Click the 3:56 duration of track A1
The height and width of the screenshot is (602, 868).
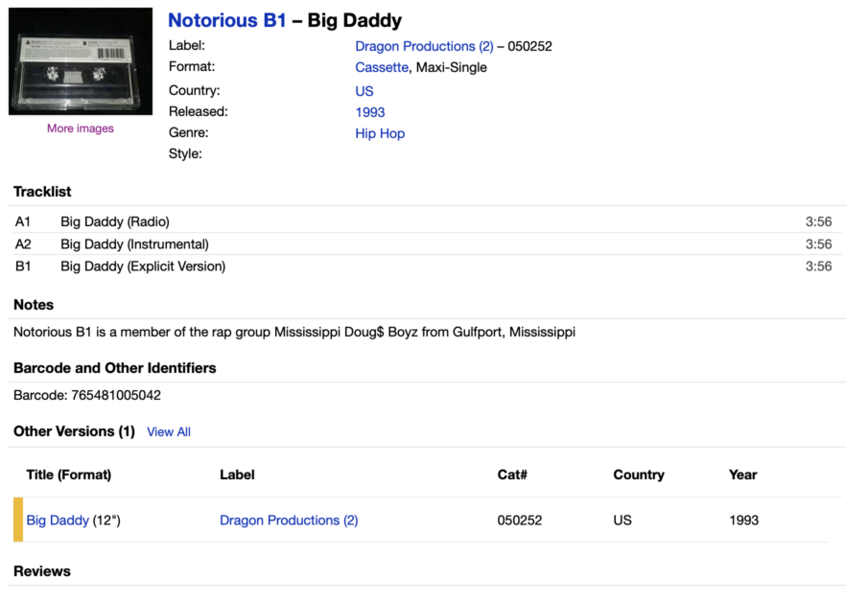[818, 221]
